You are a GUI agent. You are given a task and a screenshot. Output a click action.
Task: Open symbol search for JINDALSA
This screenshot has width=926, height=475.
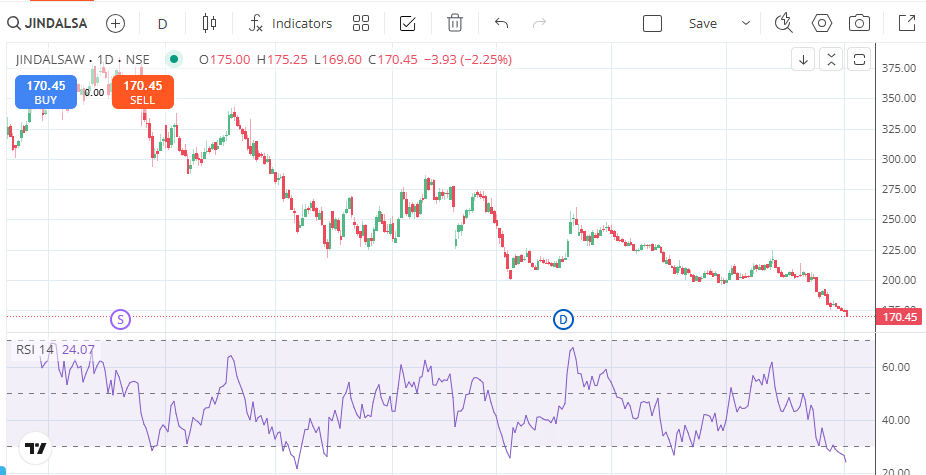[48, 23]
